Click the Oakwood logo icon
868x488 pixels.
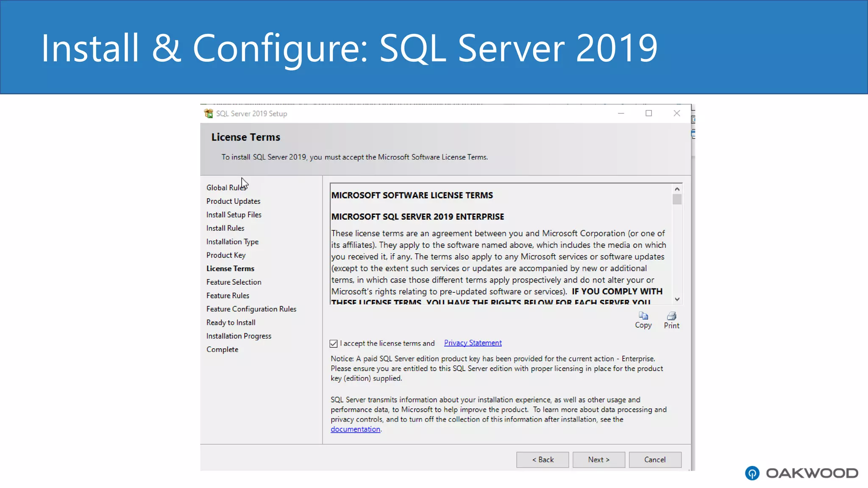click(x=752, y=473)
